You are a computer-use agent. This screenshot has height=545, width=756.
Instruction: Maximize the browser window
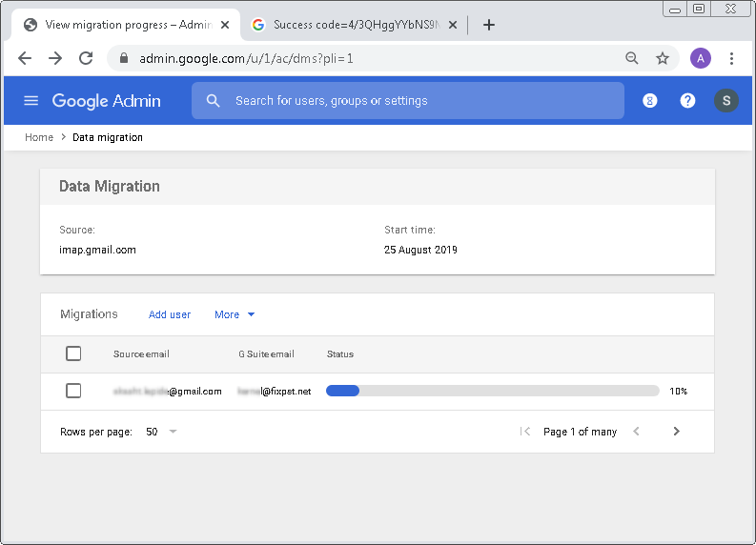699,10
